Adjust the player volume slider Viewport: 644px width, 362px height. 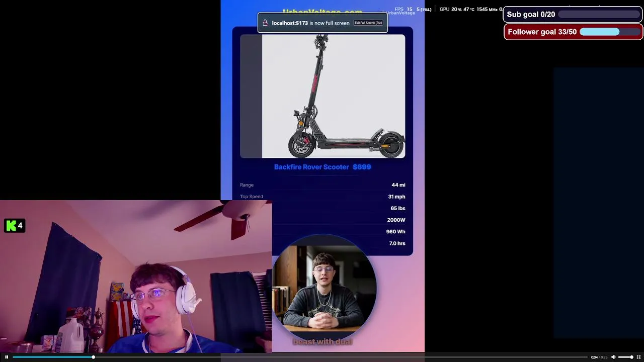625,357
